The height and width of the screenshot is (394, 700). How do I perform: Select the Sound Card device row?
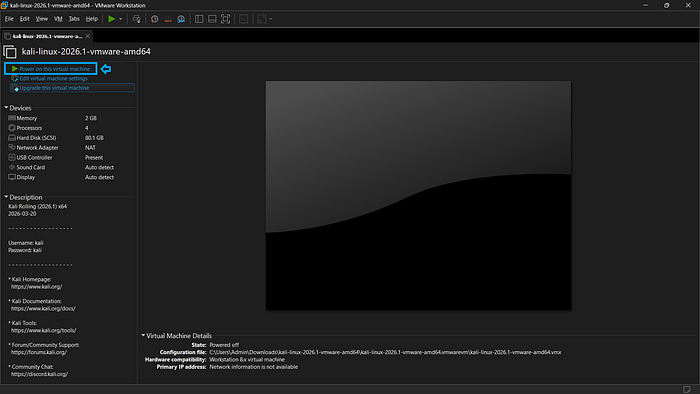[71, 167]
